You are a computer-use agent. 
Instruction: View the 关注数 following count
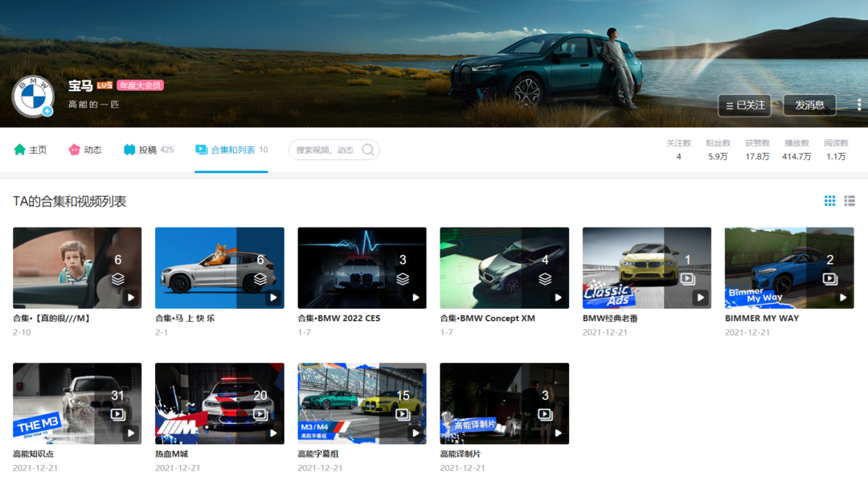click(678, 150)
